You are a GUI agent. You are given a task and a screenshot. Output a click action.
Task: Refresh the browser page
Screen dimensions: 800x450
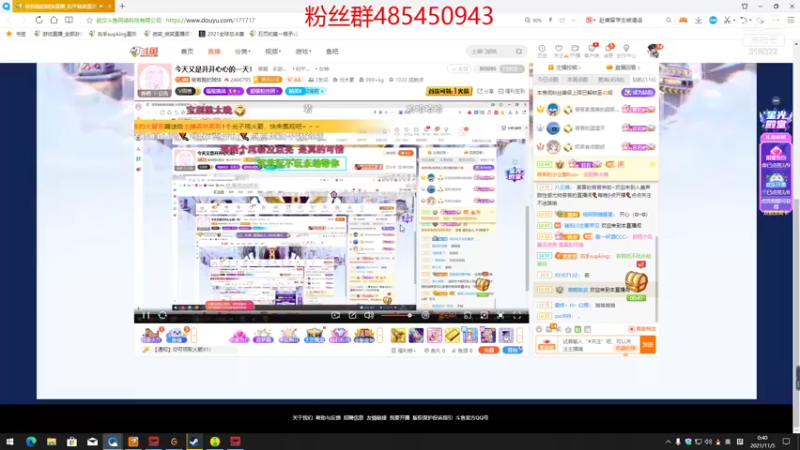(x=39, y=20)
